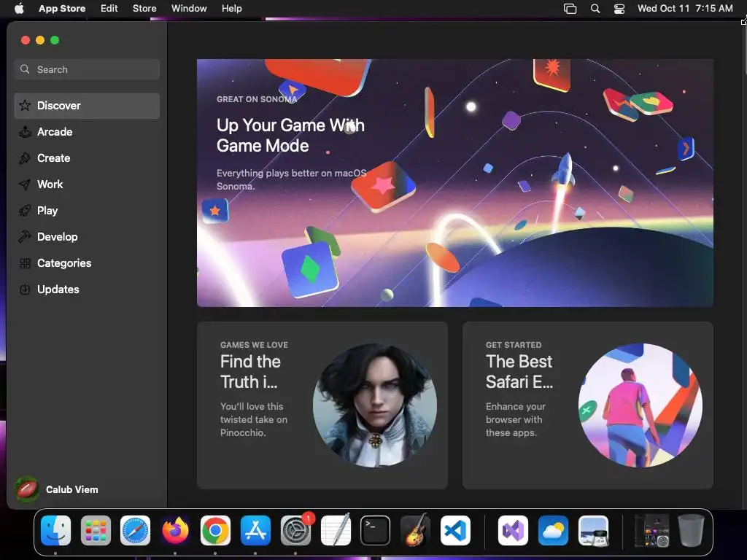Click "Enhance your browser with these apps" text
This screenshot has height=560, width=747.
pos(516,419)
